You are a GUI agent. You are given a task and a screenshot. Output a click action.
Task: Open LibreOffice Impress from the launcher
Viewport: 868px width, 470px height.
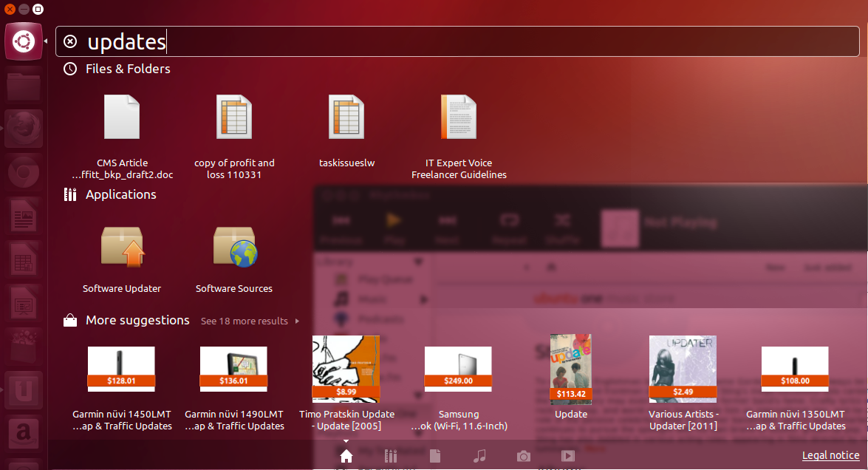[23, 304]
